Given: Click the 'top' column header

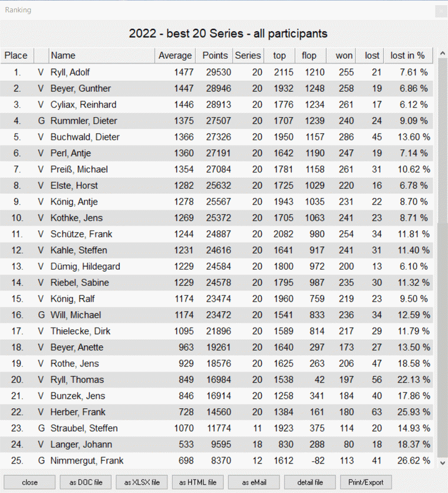Looking at the screenshot, I should [279, 55].
